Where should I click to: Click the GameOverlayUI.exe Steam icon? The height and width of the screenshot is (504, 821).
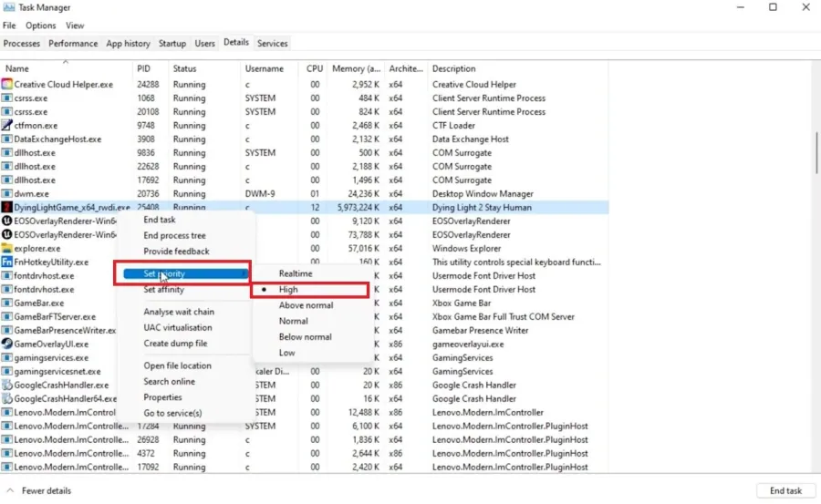tap(6, 344)
